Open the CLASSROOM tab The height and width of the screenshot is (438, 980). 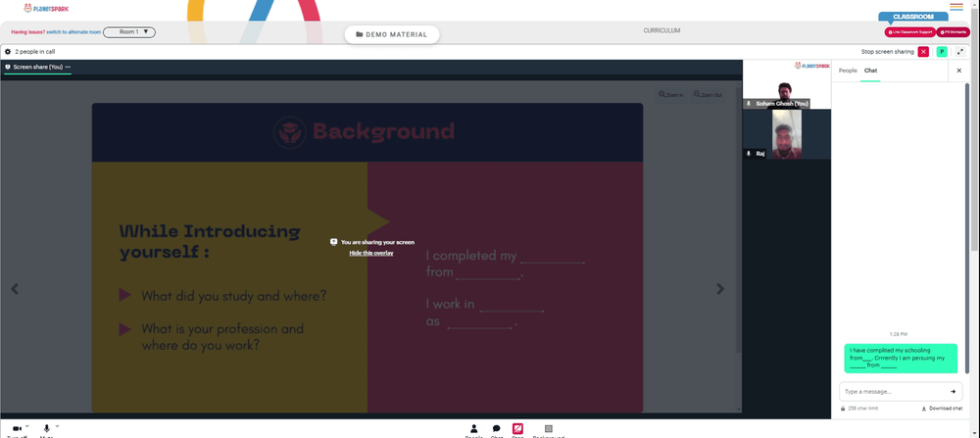pyautogui.click(x=913, y=17)
